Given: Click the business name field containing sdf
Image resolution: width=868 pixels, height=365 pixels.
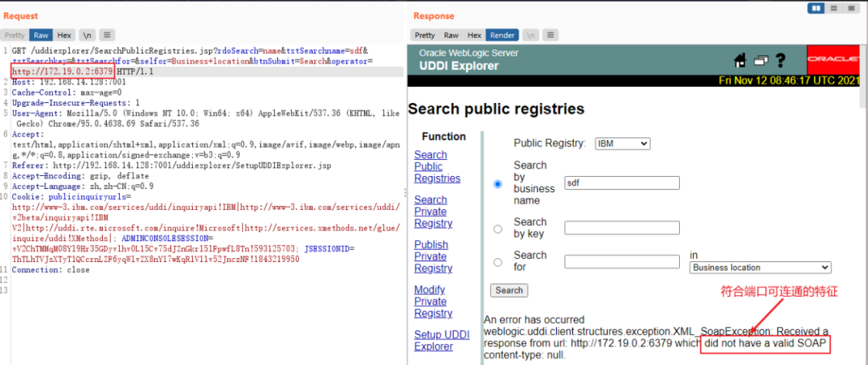Looking at the screenshot, I should click(621, 183).
